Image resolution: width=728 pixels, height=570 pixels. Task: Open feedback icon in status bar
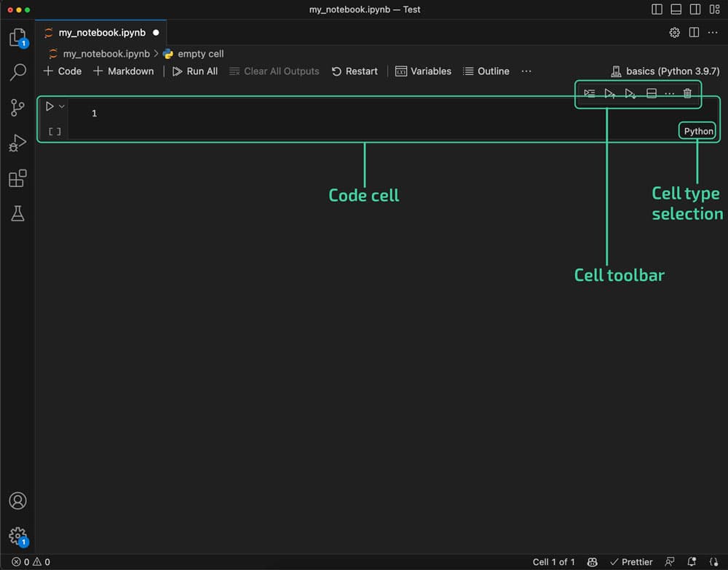click(670, 562)
